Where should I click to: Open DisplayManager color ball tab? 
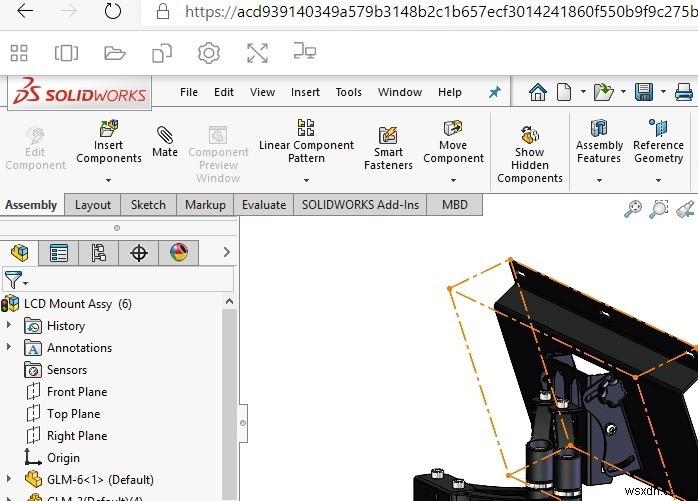click(x=179, y=253)
